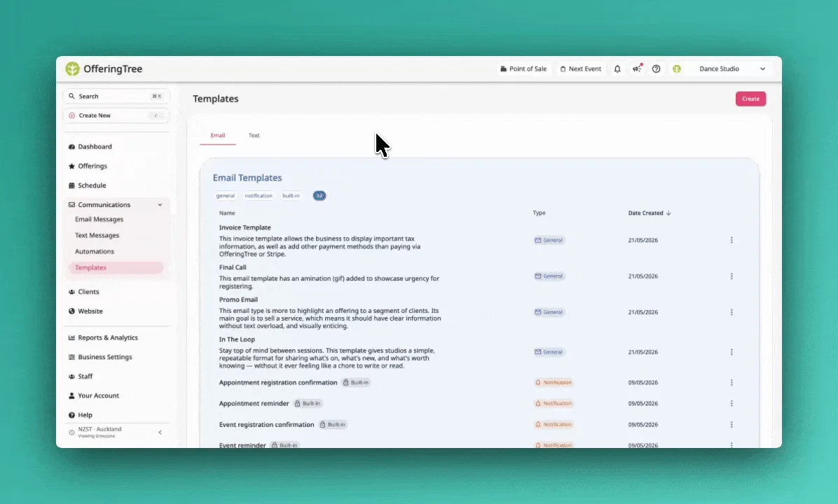Open Schedule in the sidebar
Viewport: 838px width, 504px height.
click(x=92, y=185)
